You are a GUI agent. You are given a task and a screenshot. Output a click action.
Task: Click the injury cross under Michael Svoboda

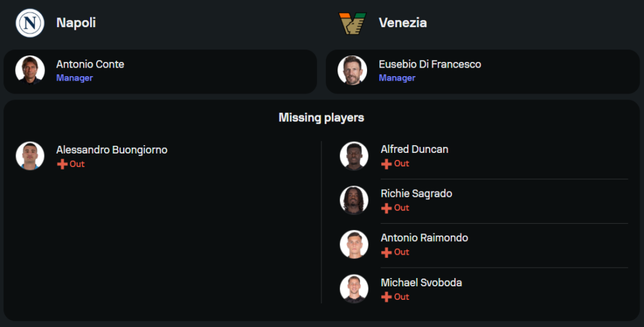pos(386,297)
